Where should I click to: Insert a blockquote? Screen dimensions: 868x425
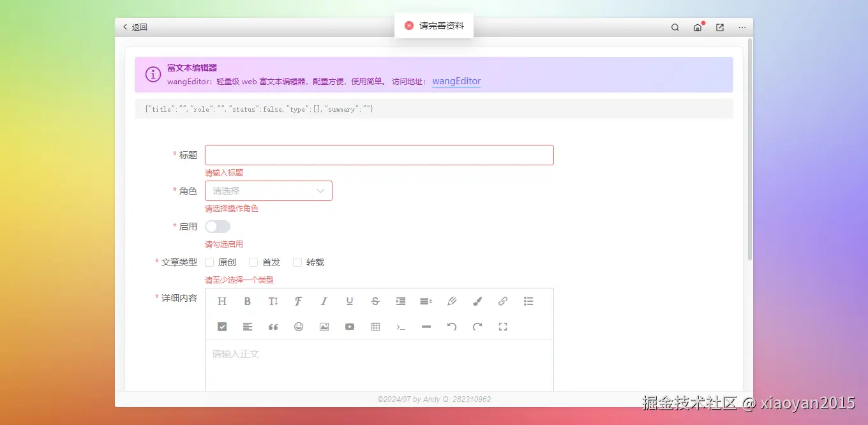(x=273, y=326)
